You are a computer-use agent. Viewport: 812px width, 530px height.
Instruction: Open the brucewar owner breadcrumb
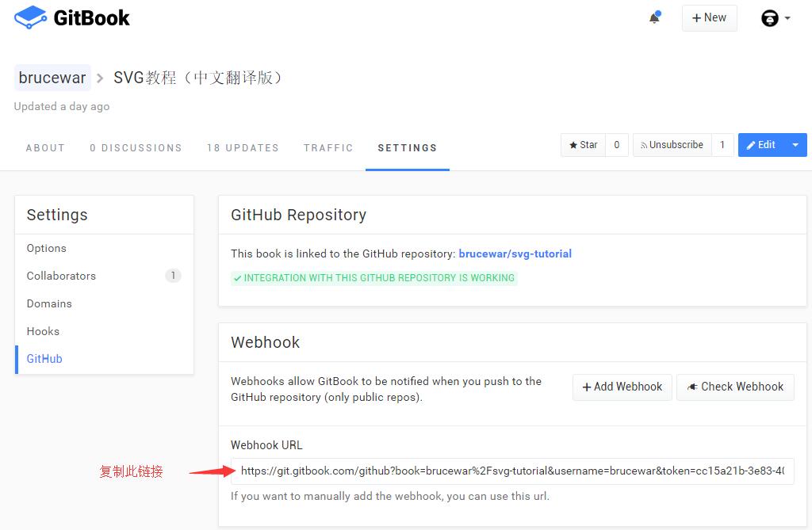52,78
